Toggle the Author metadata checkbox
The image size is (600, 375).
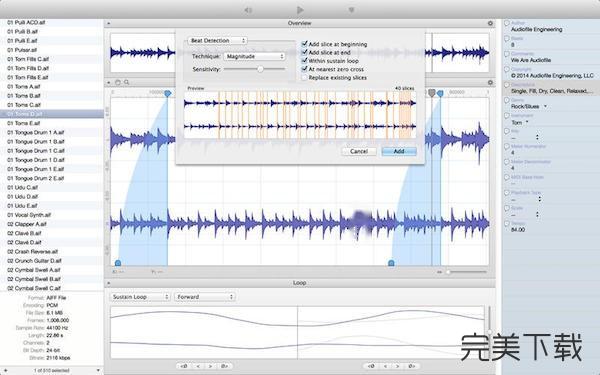[x=507, y=23]
